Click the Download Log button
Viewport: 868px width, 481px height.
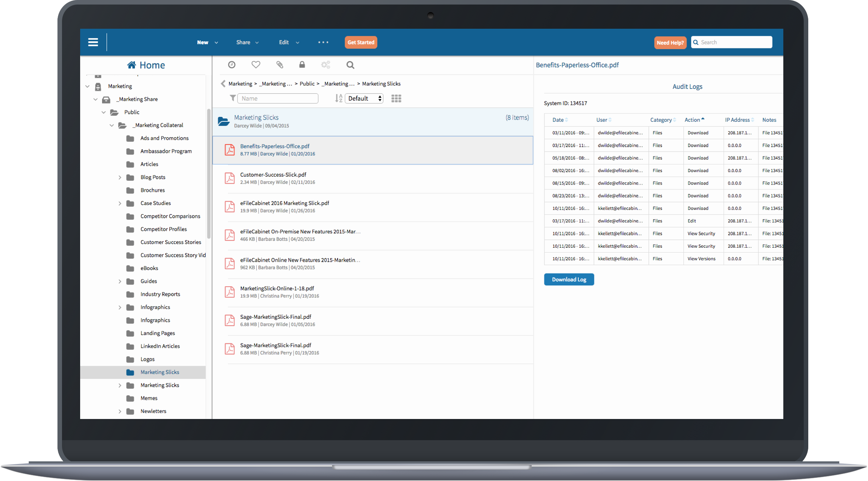[569, 279]
